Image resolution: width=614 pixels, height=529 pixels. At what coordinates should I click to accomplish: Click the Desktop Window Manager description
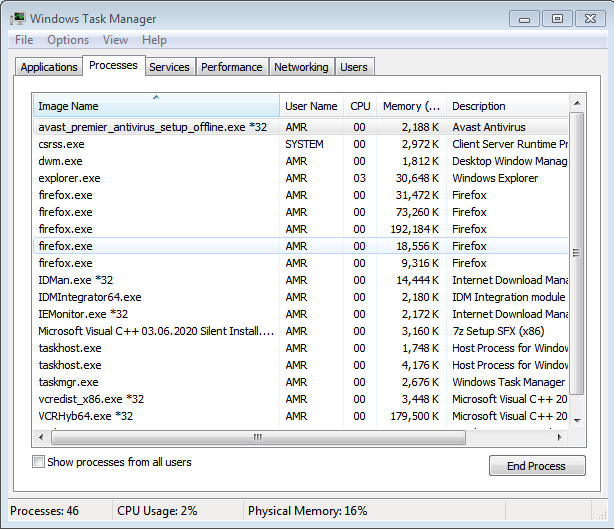pos(509,161)
